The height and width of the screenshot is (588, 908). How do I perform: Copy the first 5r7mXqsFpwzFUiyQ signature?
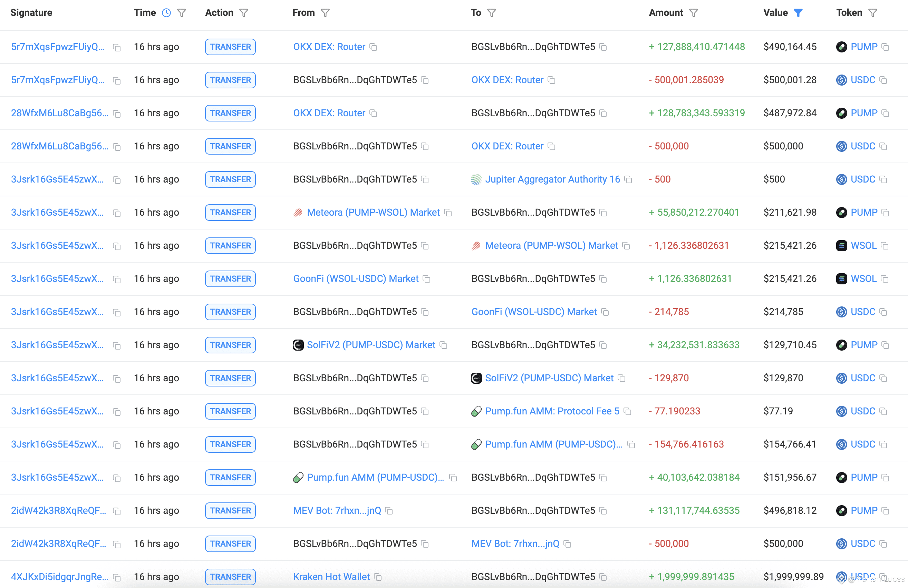click(117, 47)
